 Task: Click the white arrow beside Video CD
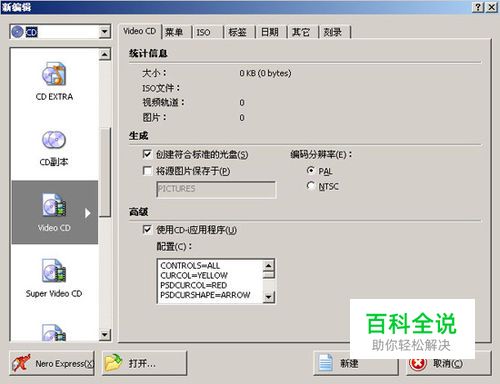click(x=87, y=213)
